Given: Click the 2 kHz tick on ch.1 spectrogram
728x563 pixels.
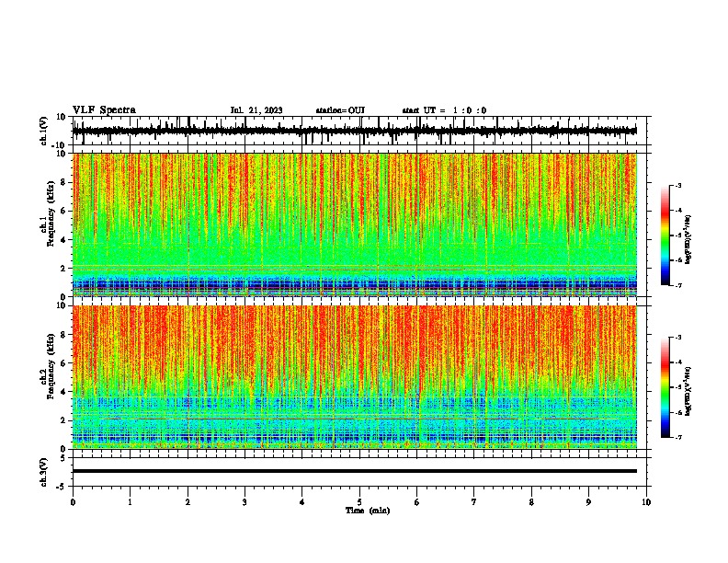Looking at the screenshot, I should coord(64,269).
